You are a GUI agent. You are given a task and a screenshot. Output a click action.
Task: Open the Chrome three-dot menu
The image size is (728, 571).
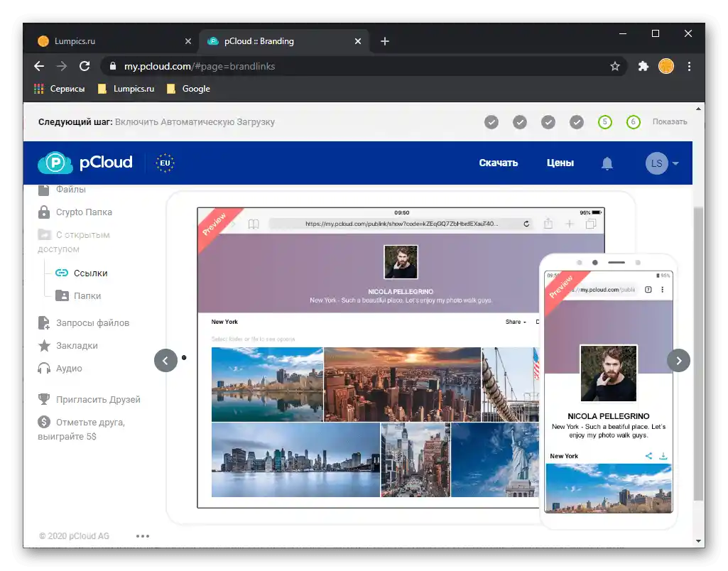coord(690,66)
